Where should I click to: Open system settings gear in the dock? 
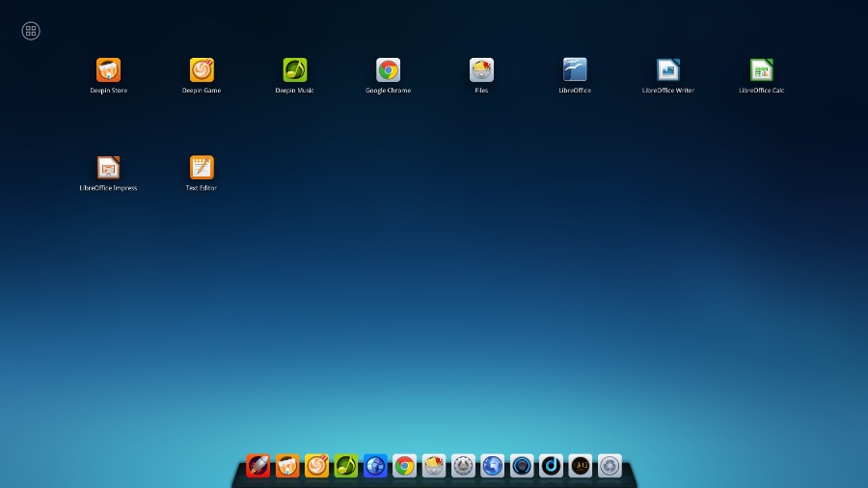click(463, 466)
